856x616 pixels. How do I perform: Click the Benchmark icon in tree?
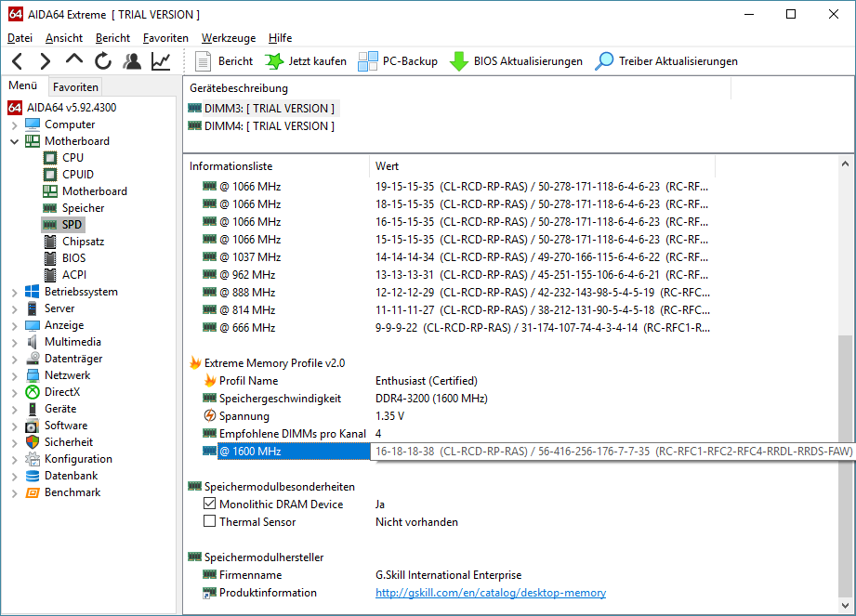(33, 492)
